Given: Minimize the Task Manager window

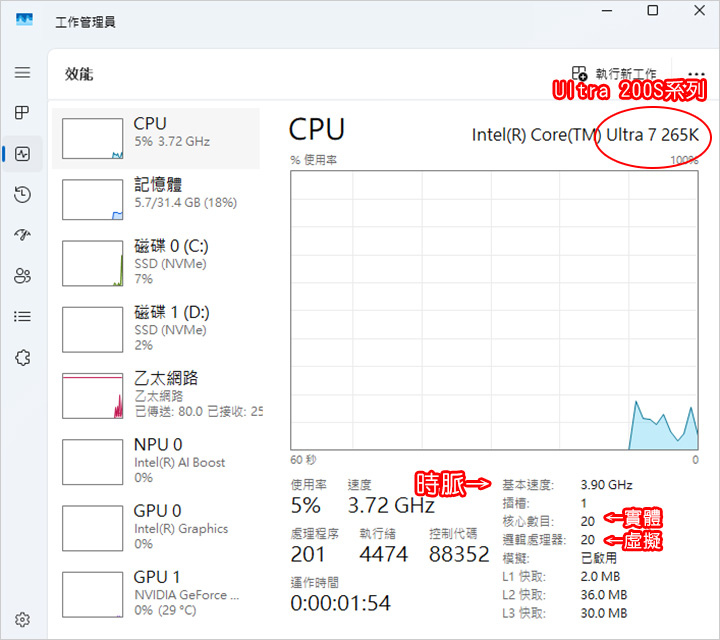Looking at the screenshot, I should click(x=607, y=11).
